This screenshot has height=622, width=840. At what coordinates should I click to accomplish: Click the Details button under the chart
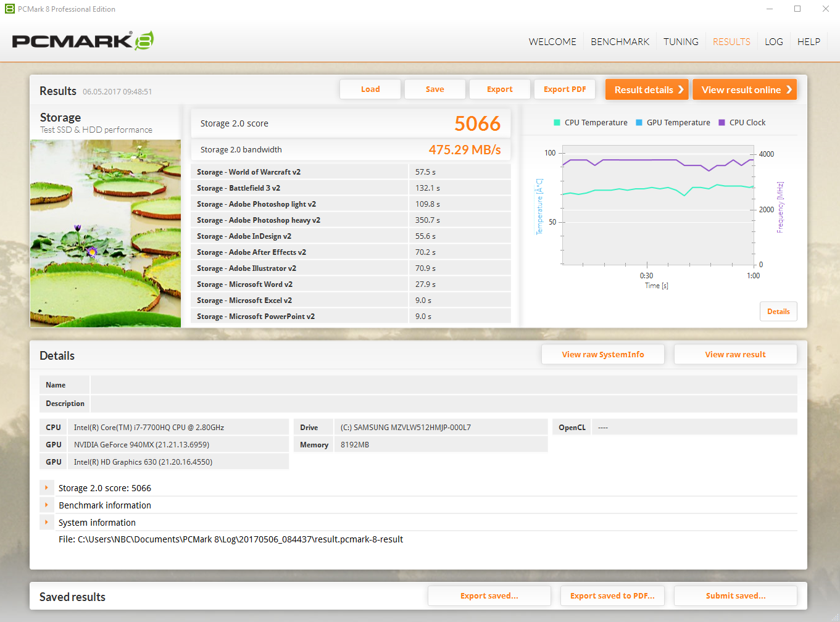778,312
